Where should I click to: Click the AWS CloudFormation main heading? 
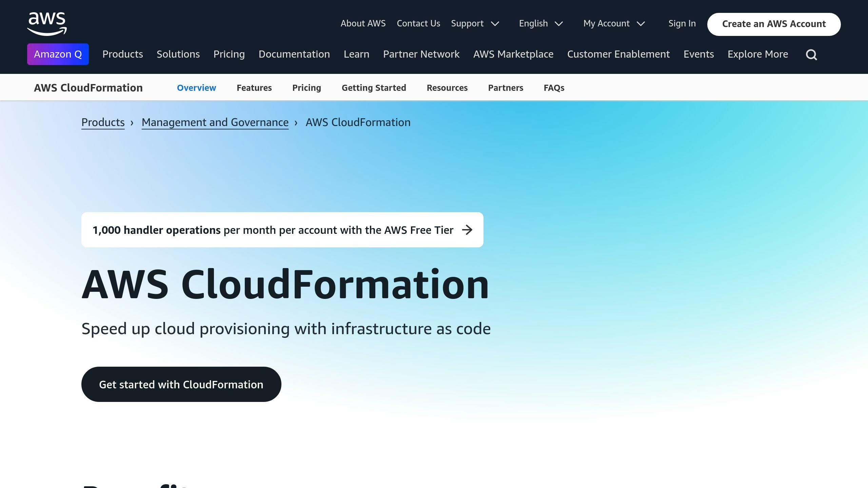tap(285, 284)
